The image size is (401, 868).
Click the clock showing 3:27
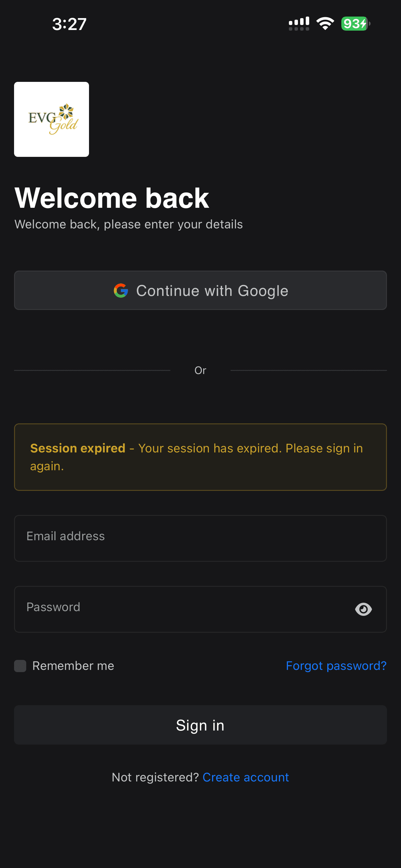69,23
